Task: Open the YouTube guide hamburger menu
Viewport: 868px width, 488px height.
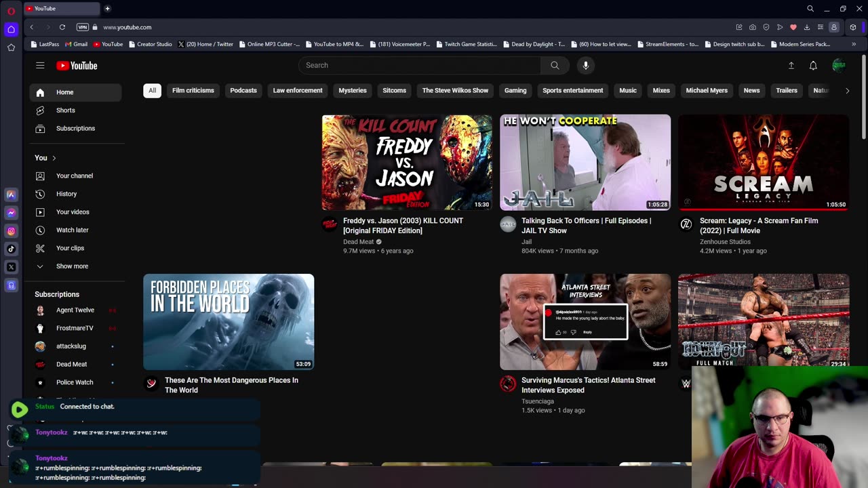Action: pos(40,66)
